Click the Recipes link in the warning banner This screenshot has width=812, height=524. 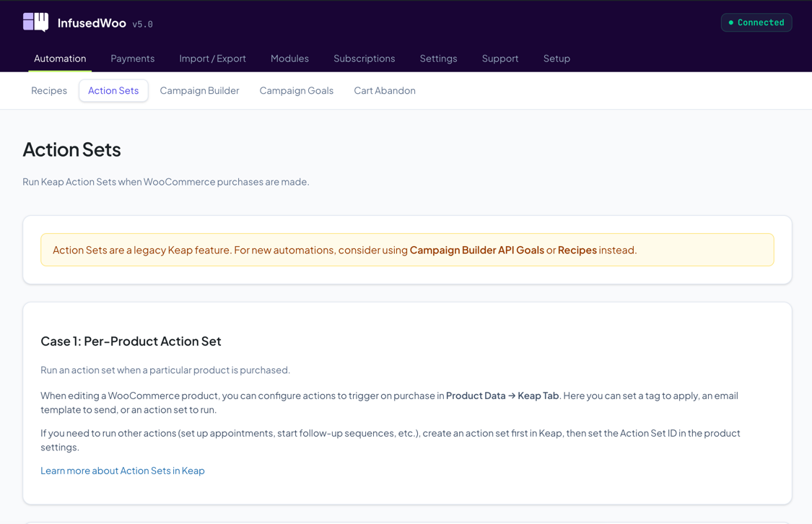577,250
